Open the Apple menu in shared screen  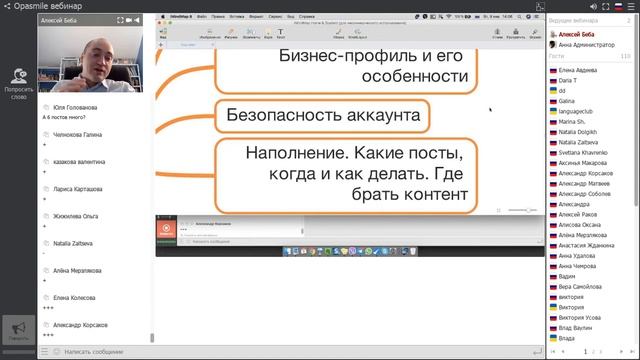pyautogui.click(x=162, y=17)
